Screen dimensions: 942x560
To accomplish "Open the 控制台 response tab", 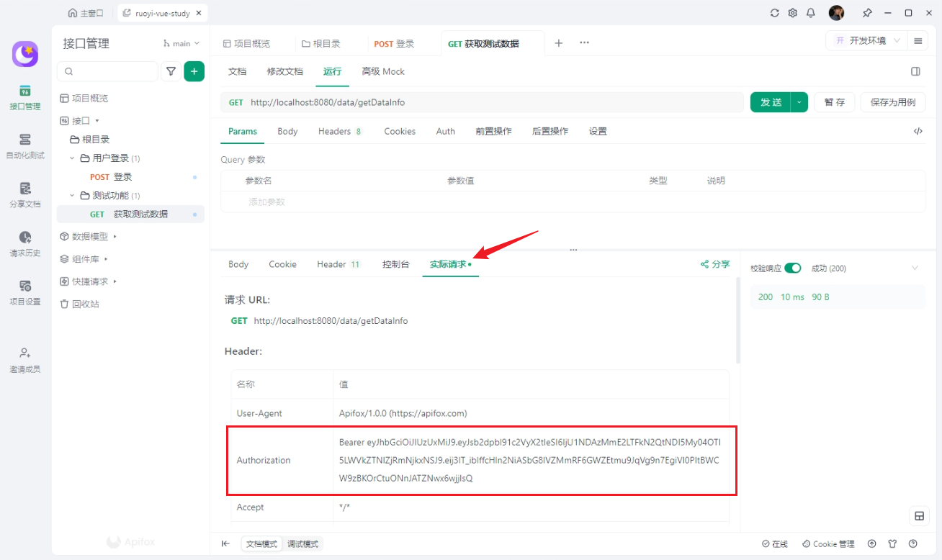I will 395,264.
